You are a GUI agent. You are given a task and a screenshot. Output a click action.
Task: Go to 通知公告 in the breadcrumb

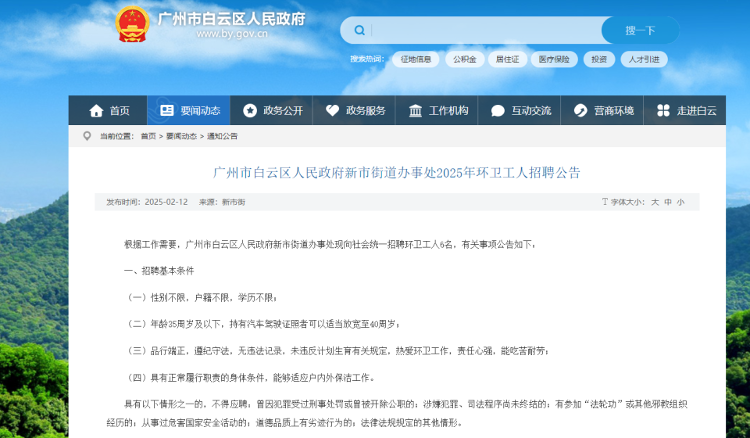click(221, 135)
